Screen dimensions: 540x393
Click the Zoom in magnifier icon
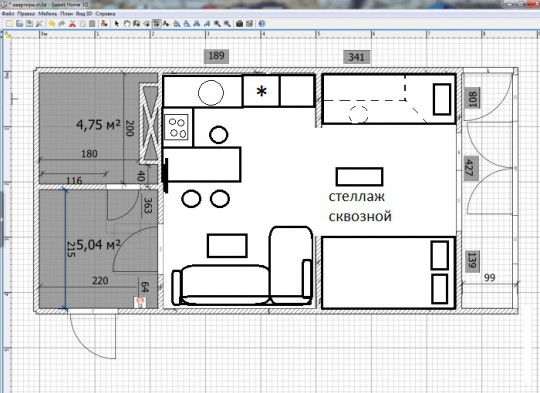[x=217, y=23]
